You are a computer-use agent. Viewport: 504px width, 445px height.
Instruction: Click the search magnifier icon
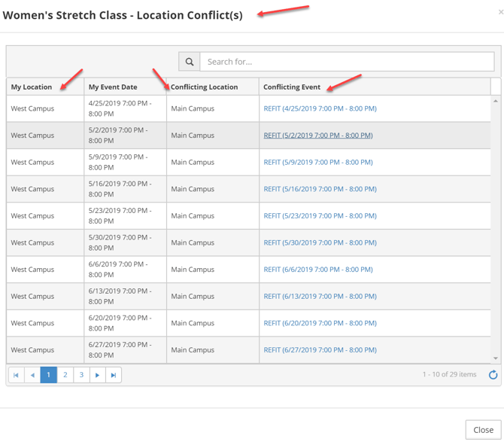190,62
